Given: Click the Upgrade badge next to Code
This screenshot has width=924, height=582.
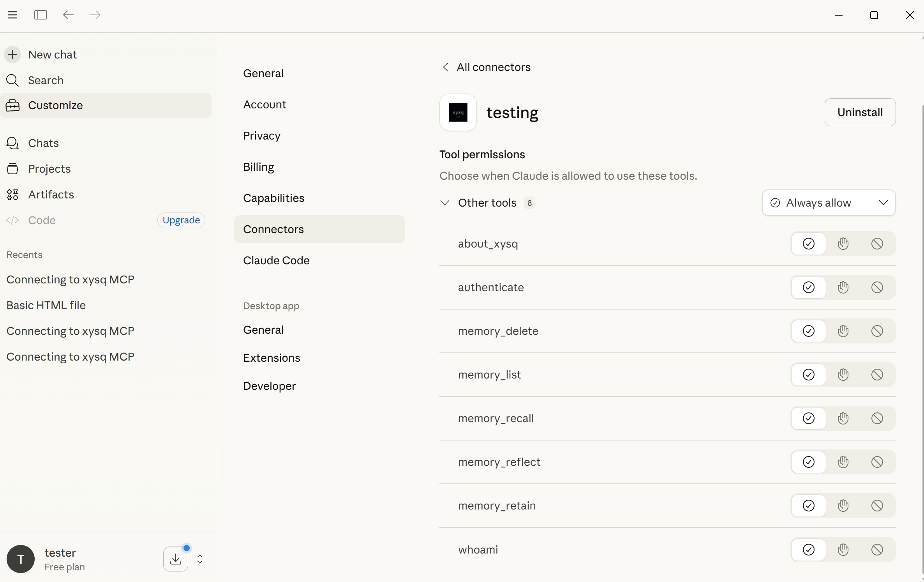Looking at the screenshot, I should 181,220.
